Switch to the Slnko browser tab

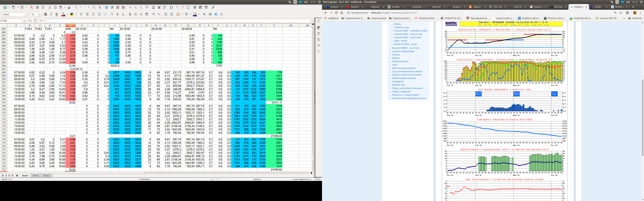pos(598,7)
